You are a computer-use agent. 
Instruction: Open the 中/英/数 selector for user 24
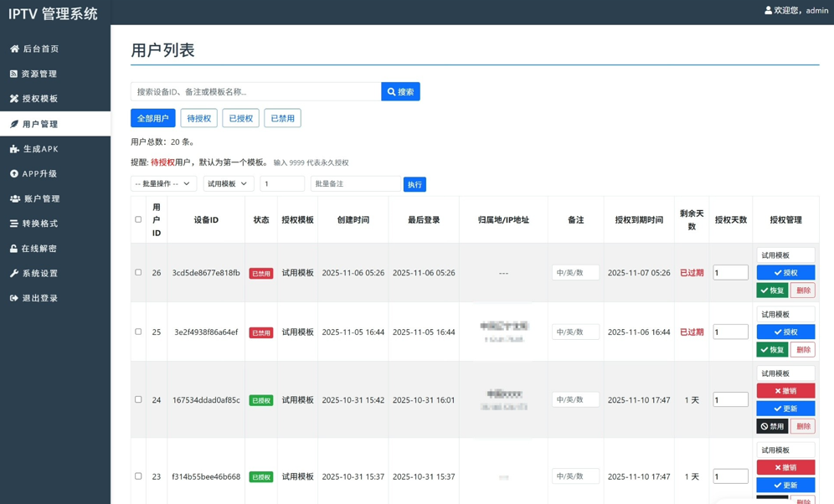(575, 399)
